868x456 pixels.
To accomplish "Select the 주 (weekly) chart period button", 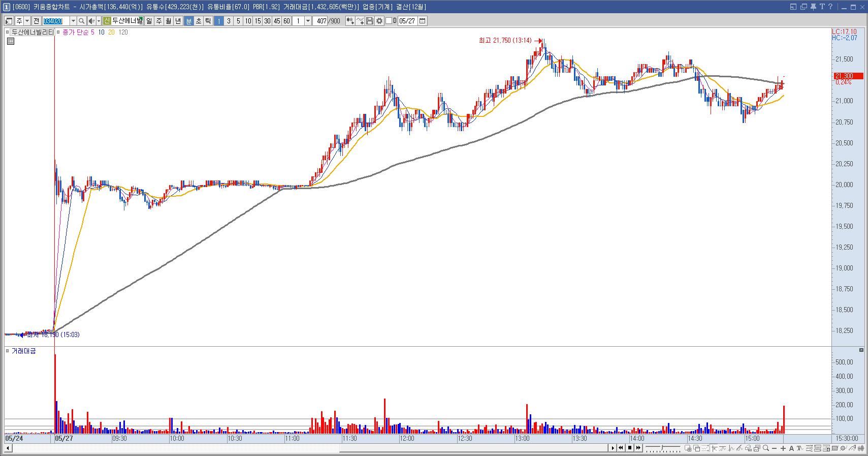I will (158, 21).
